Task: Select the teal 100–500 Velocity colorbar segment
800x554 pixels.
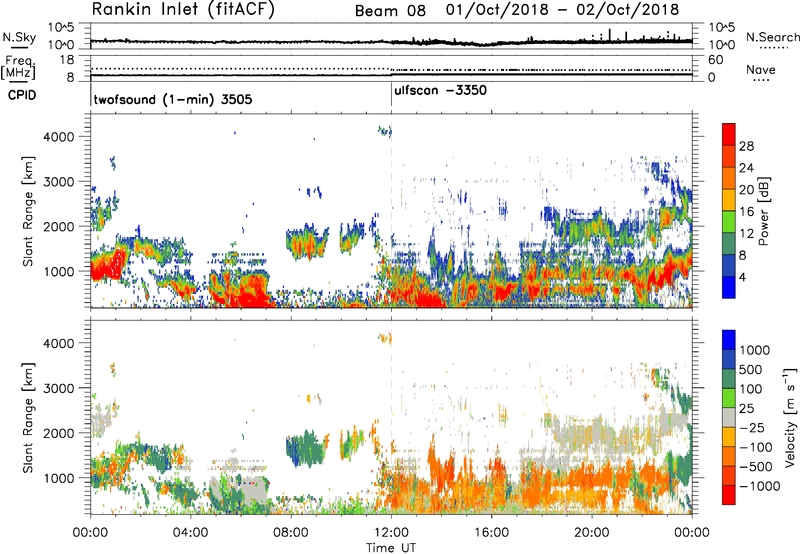Action: 729,379
